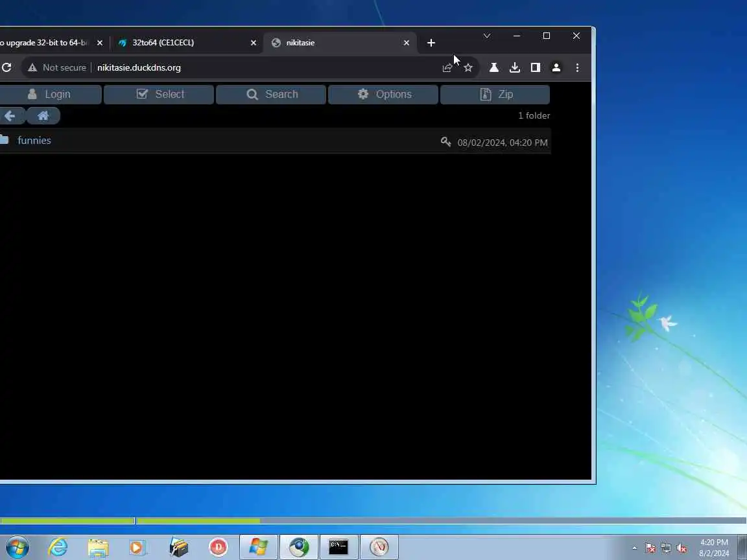This screenshot has width=747, height=560.
Task: Launch Internet Explorer from taskbar
Action: (58, 547)
